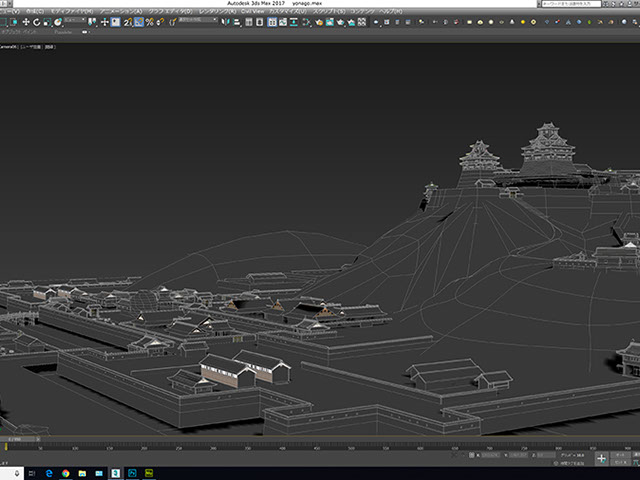Click the time slider on the timeline
640x480 pixels.
(x=20, y=439)
